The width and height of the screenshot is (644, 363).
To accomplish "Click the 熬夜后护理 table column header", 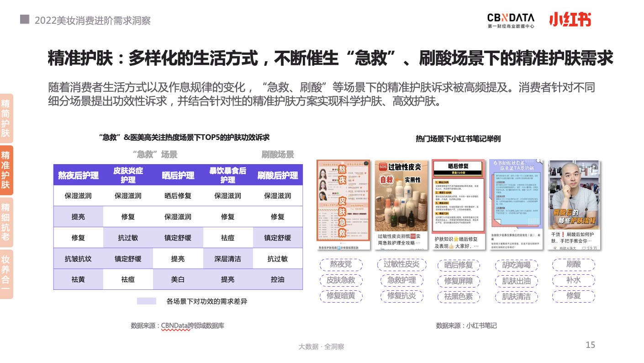I will coord(78,175).
